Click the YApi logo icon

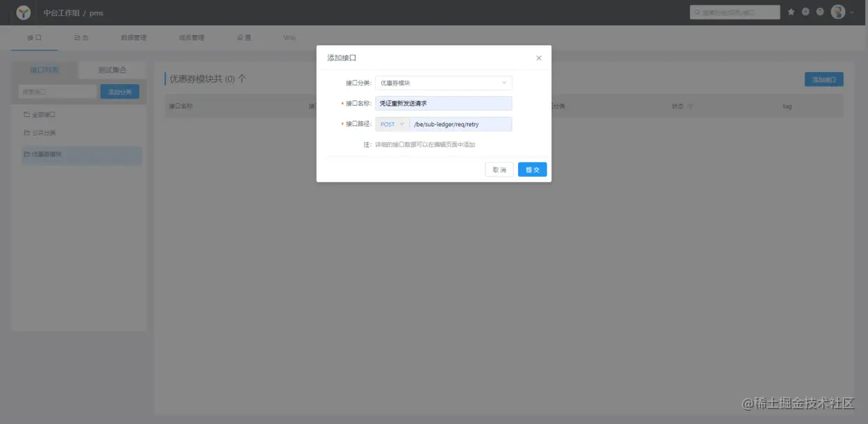[24, 13]
